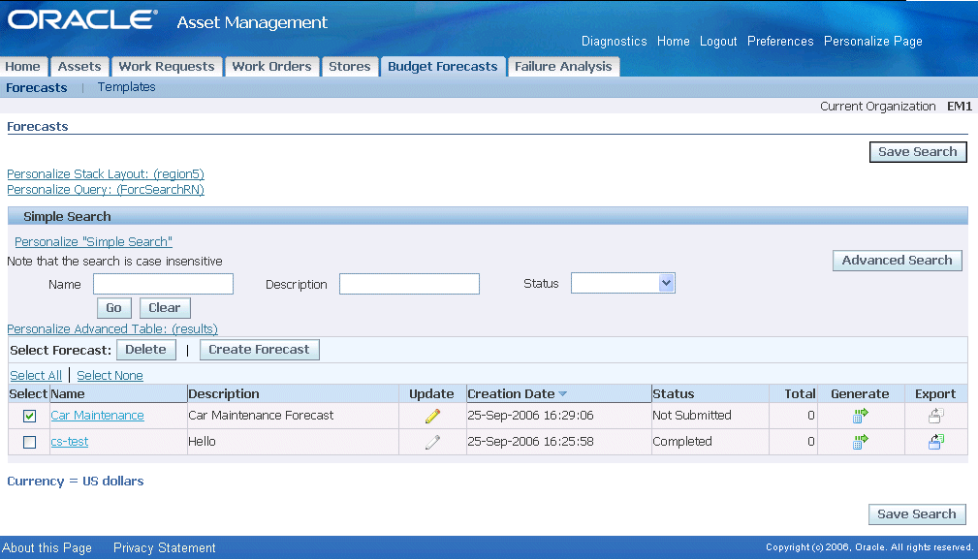The height and width of the screenshot is (560, 978).
Task: Switch to the Assets tab
Action: (79, 67)
